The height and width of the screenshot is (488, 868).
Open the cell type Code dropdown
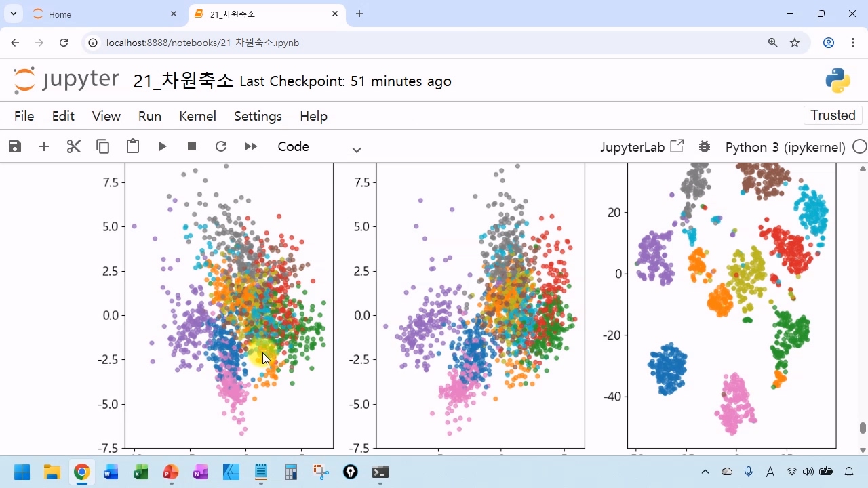319,147
